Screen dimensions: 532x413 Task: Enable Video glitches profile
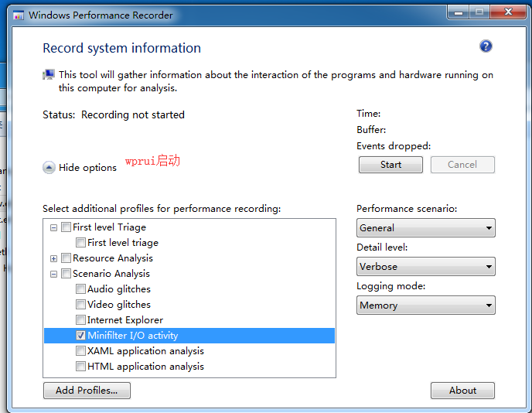80,305
